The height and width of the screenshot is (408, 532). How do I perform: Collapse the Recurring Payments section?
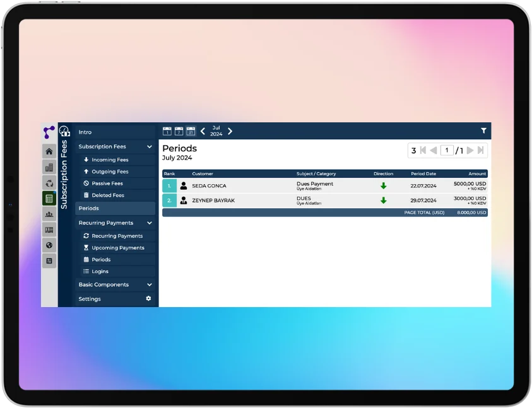tap(149, 223)
